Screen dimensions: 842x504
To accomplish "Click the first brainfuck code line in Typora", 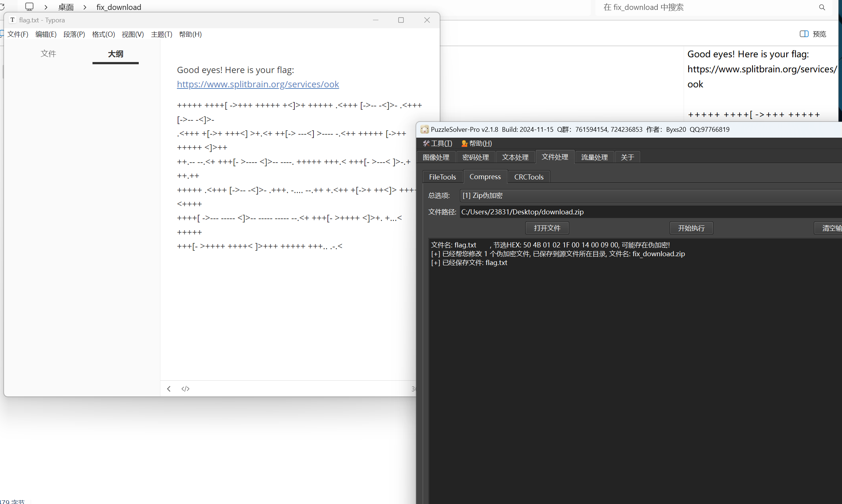I will (x=300, y=105).
